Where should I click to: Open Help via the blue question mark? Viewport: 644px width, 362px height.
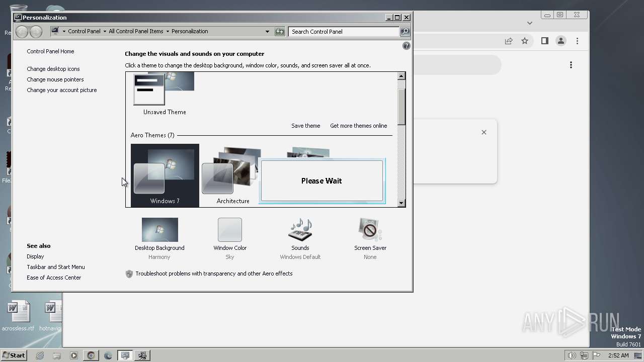click(407, 46)
